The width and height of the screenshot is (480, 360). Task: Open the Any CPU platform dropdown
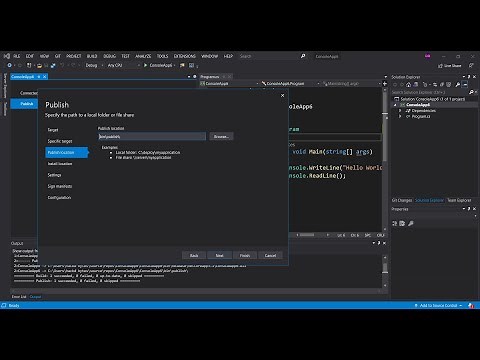(x=123, y=65)
